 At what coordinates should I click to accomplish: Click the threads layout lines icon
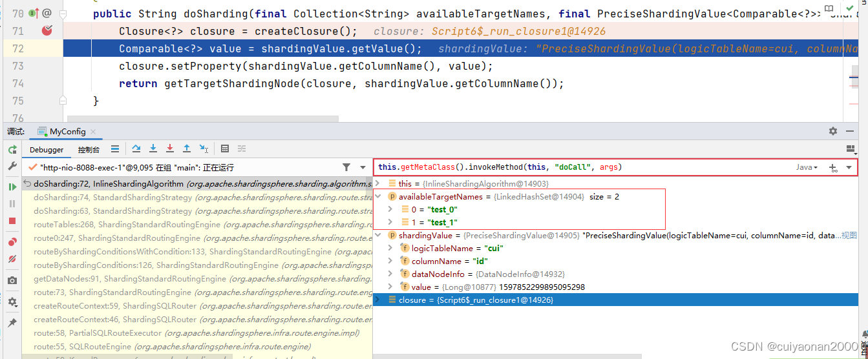click(x=115, y=149)
